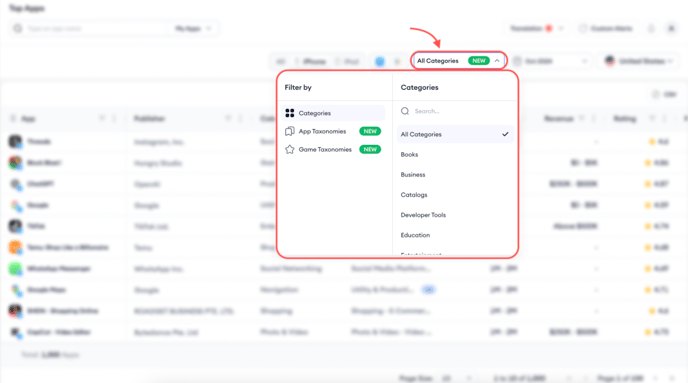Open the date range dropdown
The height and width of the screenshot is (383, 688).
click(551, 61)
